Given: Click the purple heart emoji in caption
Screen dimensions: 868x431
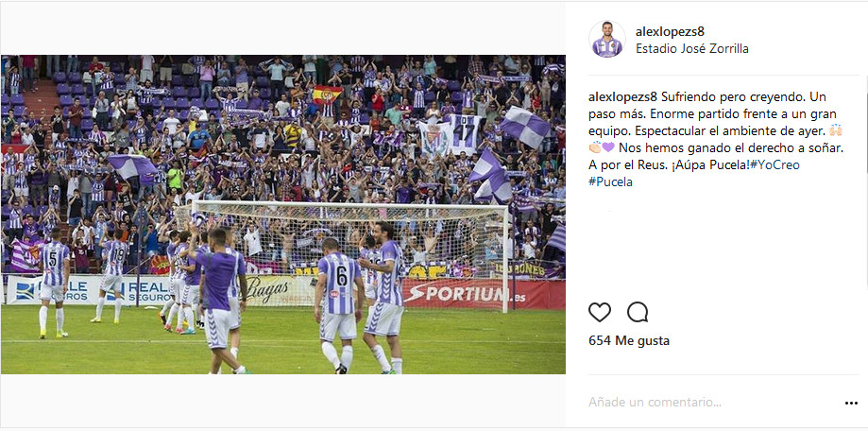Looking at the screenshot, I should pos(608,147).
